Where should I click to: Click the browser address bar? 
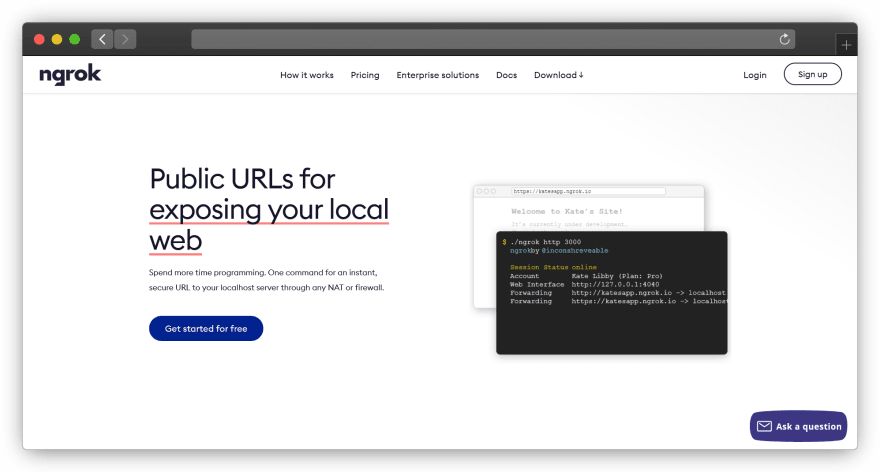493,39
